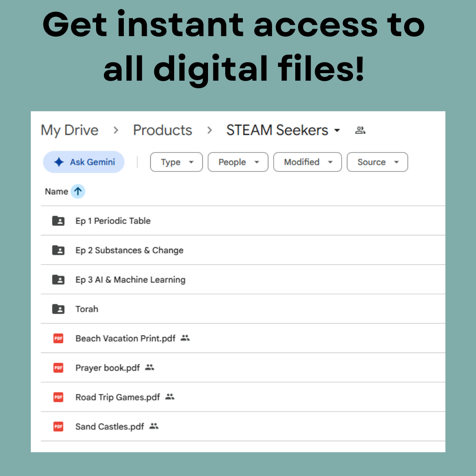Click shared icon next to Road Trip Games.pdf
Screen dimensions: 476x476
170,397
